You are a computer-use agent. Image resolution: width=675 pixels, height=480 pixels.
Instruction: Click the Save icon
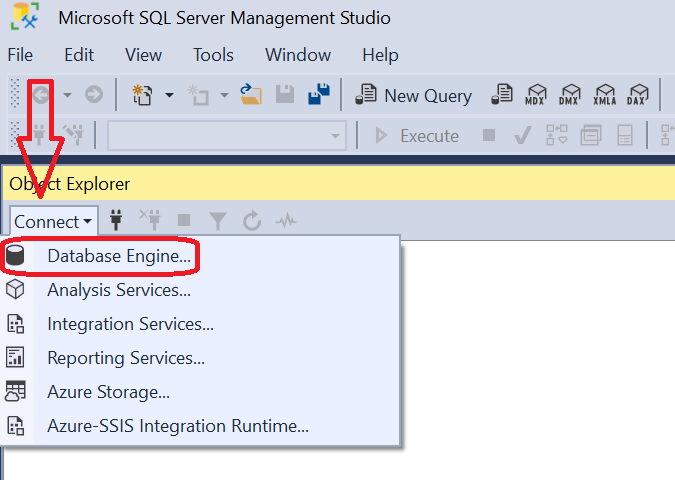(285, 94)
